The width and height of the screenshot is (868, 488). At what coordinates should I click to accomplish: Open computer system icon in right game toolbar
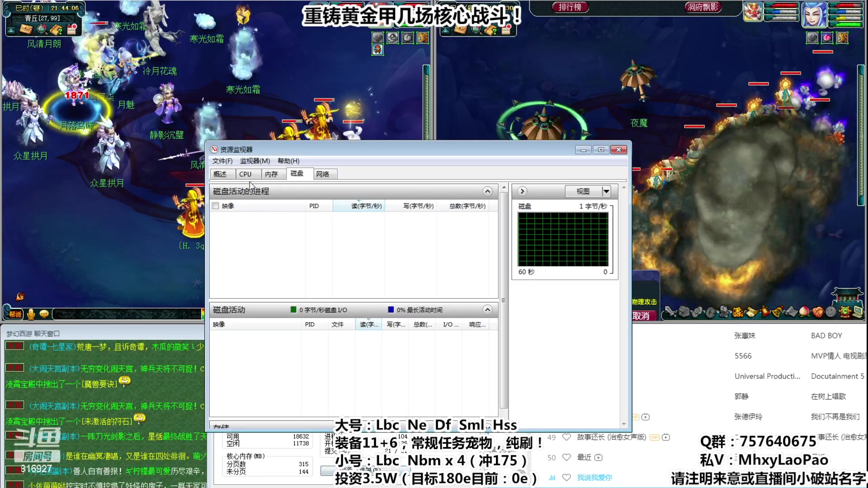858,312
